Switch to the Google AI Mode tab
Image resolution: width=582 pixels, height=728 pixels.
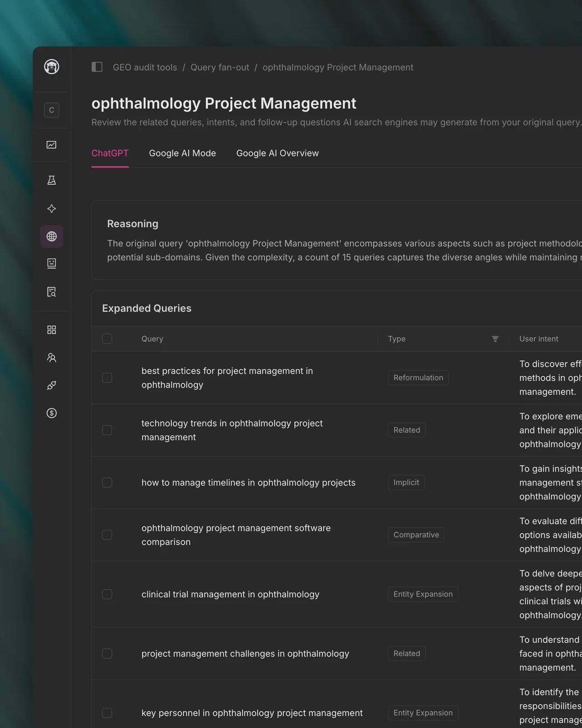click(182, 153)
